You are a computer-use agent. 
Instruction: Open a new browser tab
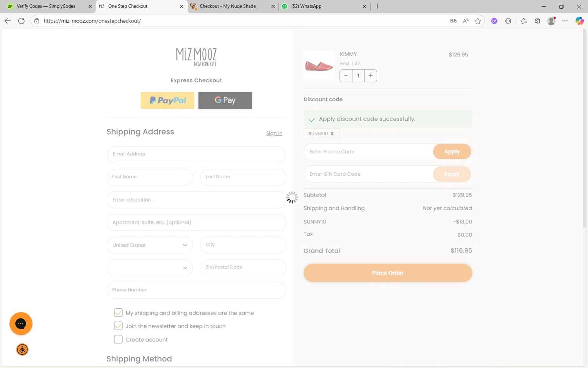(377, 6)
